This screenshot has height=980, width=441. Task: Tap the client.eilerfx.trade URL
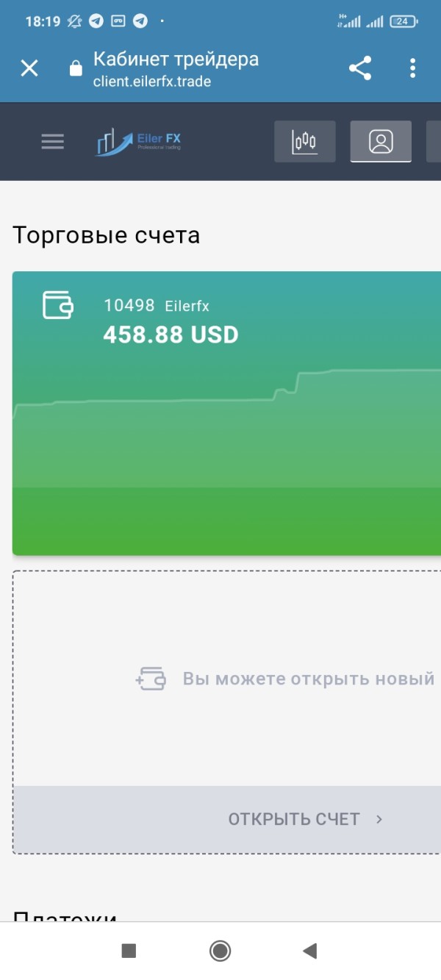(152, 82)
